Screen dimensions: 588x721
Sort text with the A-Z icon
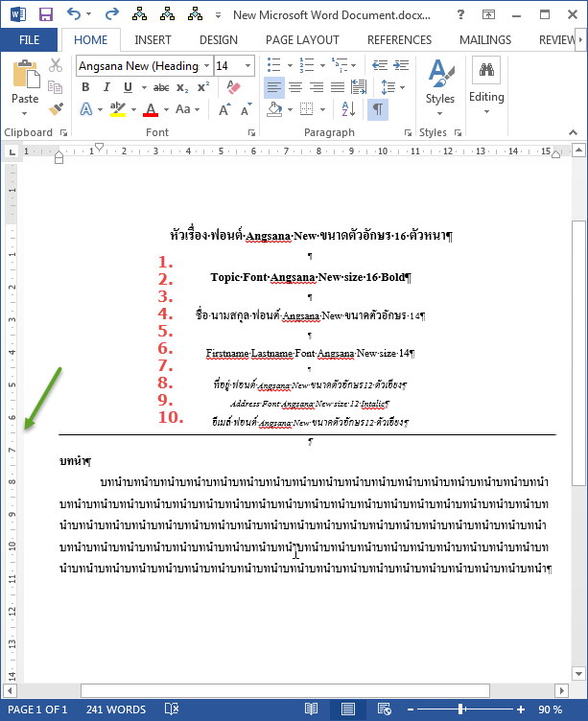[349, 109]
